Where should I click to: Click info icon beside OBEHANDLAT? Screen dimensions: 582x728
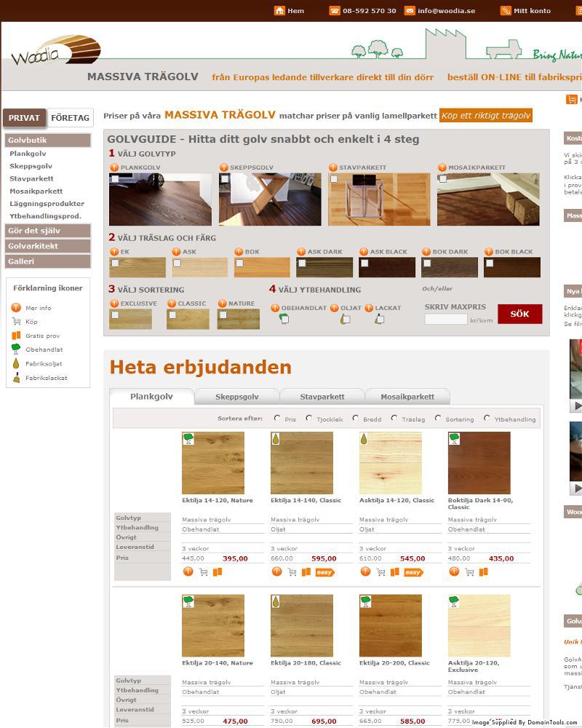point(275,308)
